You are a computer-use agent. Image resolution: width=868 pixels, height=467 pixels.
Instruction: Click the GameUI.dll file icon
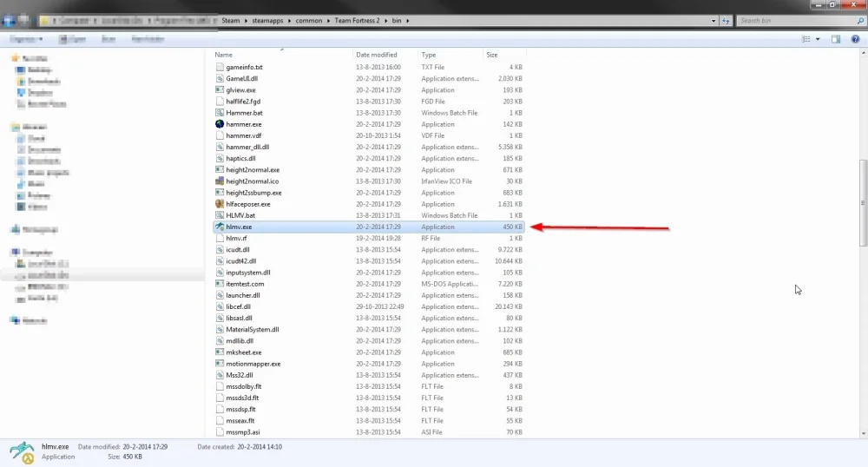220,79
